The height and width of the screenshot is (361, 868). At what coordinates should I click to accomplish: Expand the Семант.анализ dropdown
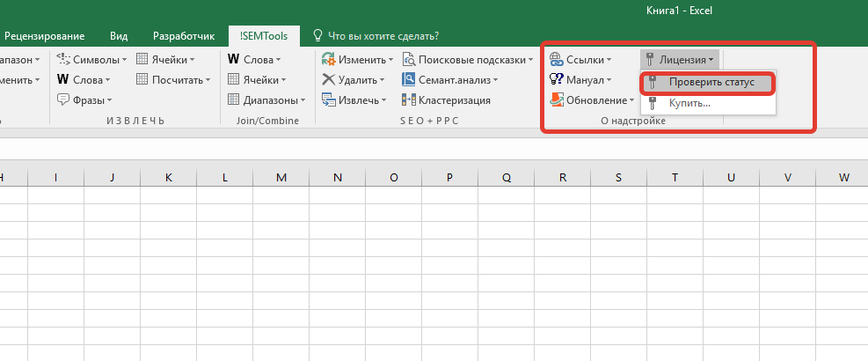(x=495, y=80)
